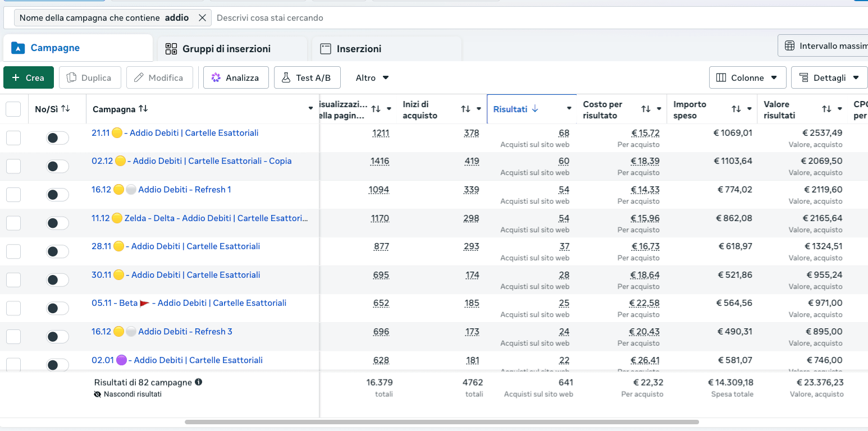Select checkbox for 21.11 Addio Debiti campaign
This screenshot has width=868, height=431.
(13, 137)
